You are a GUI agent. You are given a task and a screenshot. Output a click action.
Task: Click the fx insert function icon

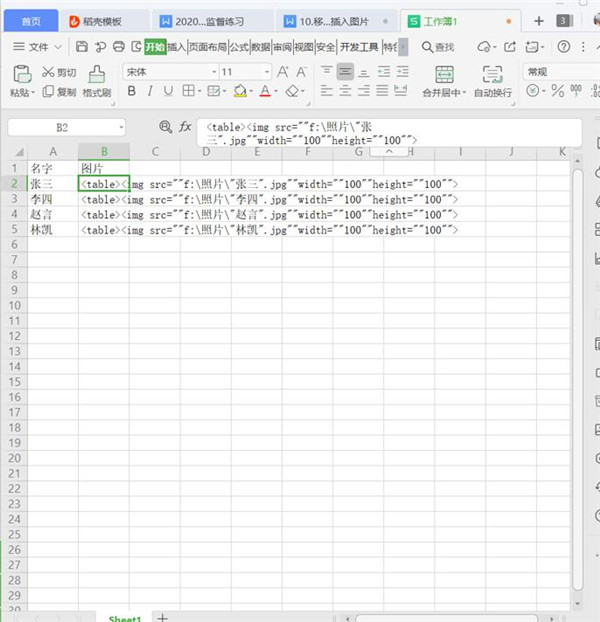pyautogui.click(x=185, y=127)
